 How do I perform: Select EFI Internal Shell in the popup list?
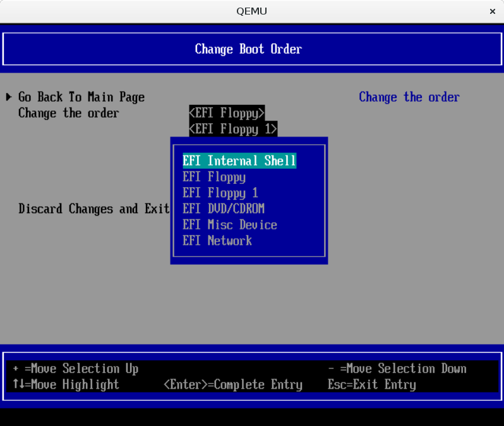[x=239, y=161]
